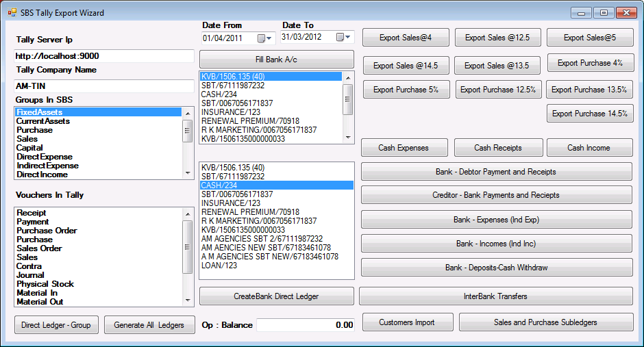Click Creditor - Bank Payments and Reciepts
The height and width of the screenshot is (347, 644).
click(496, 195)
